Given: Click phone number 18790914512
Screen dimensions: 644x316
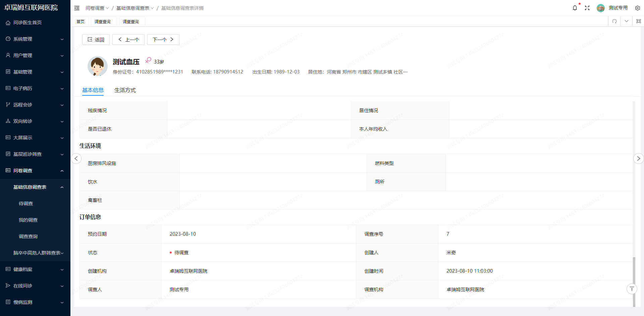Looking at the screenshot, I should coord(228,72).
